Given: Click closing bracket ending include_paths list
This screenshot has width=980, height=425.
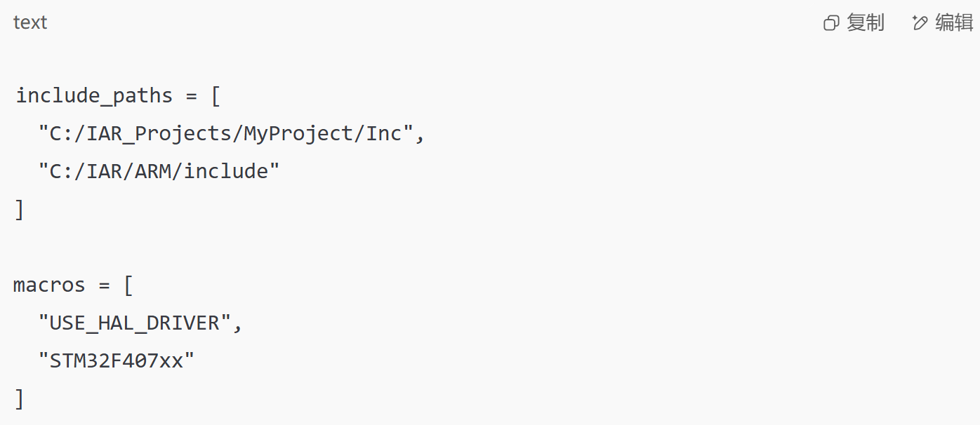Looking at the screenshot, I should click(x=20, y=209).
